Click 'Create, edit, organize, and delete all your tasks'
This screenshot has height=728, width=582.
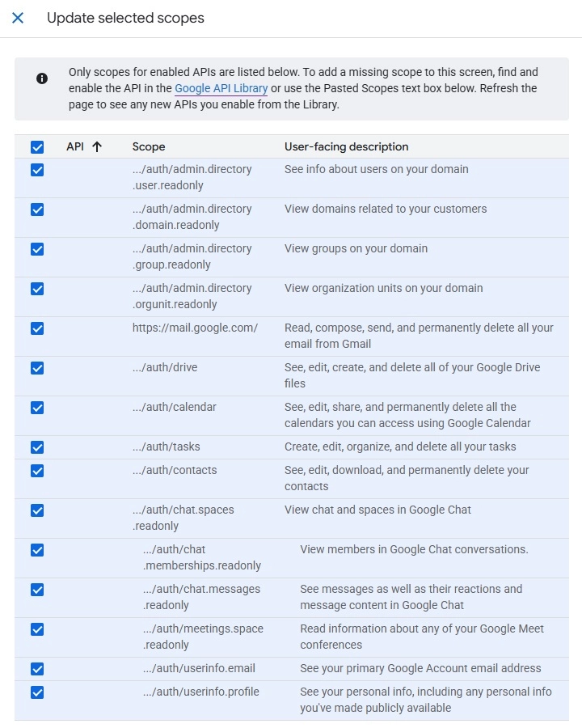400,447
